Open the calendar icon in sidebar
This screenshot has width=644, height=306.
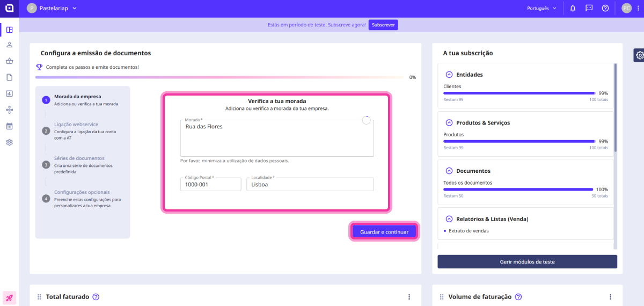[x=9, y=126]
